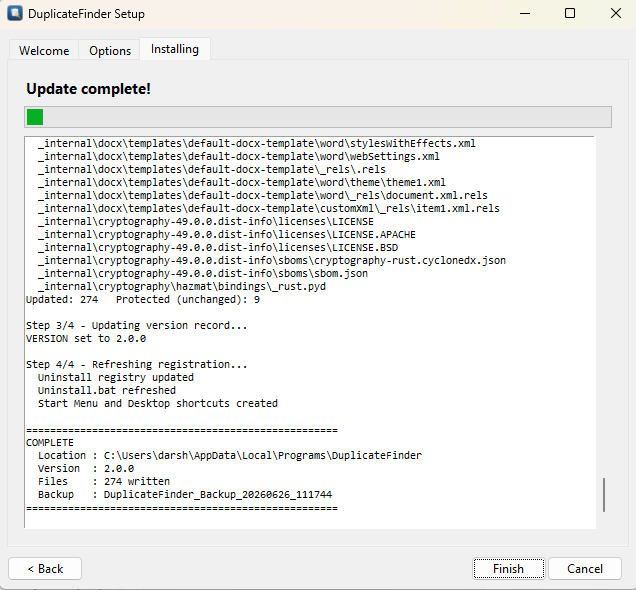
Task: Click the LICENSE.BSD log line
Action: (218, 247)
